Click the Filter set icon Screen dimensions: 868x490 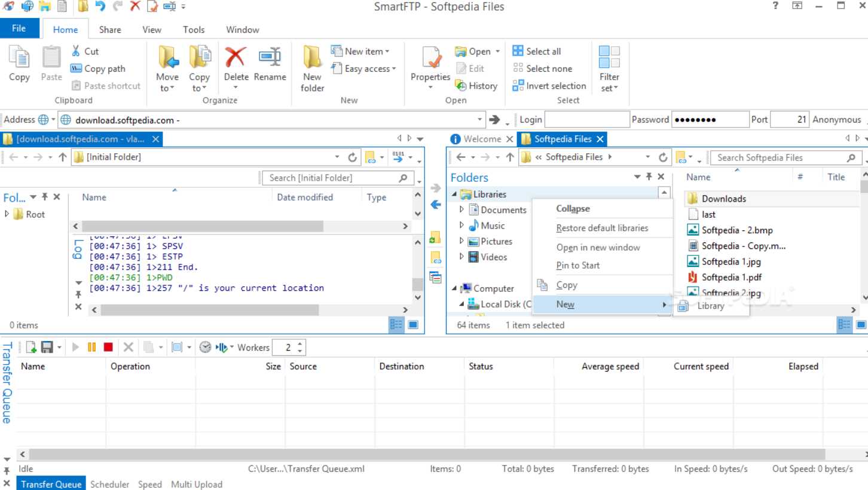[609, 57]
